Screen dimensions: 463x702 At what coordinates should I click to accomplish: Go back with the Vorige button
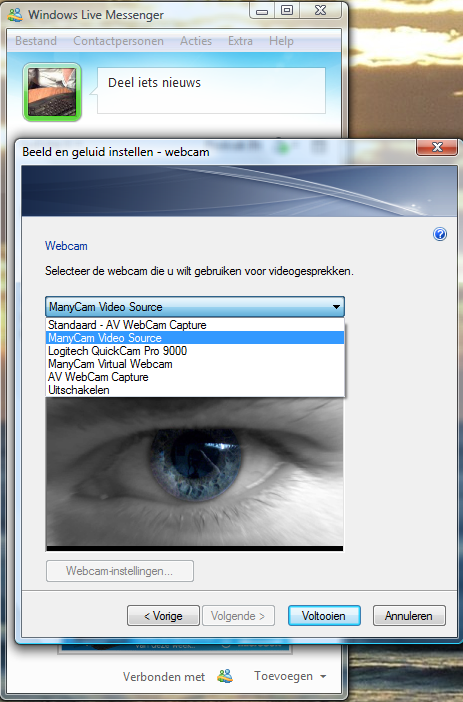[163, 616]
